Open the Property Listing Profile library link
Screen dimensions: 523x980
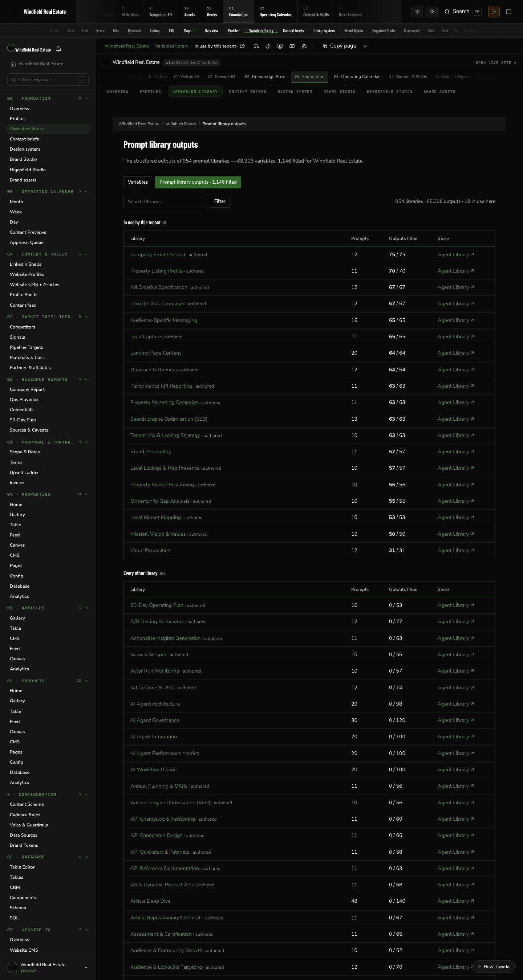[157, 271]
